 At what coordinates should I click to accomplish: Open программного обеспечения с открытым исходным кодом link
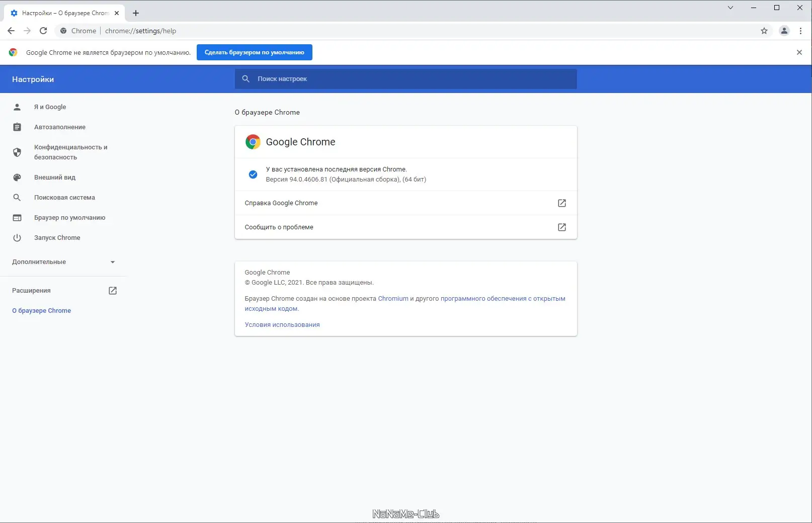503,299
